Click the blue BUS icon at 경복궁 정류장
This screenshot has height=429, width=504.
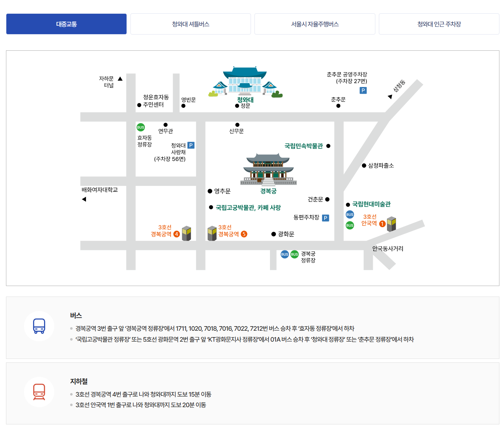(284, 254)
